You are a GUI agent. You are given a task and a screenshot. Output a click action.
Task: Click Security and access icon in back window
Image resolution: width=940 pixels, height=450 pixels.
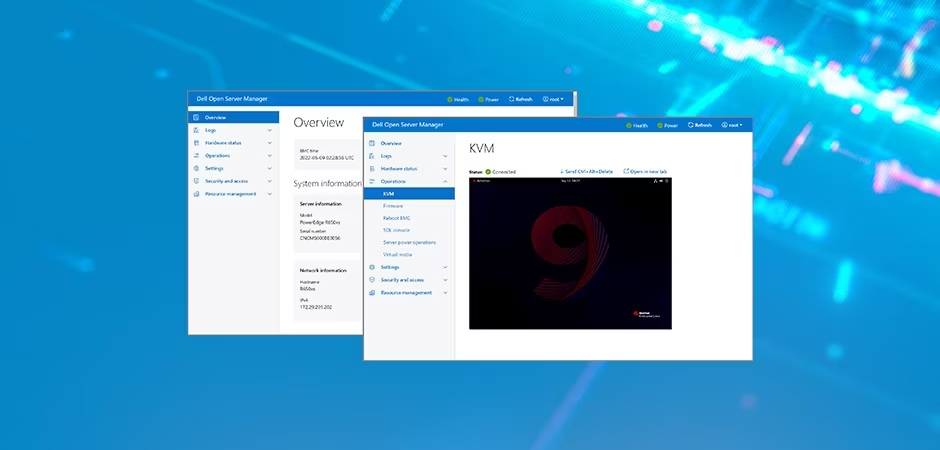click(x=196, y=181)
